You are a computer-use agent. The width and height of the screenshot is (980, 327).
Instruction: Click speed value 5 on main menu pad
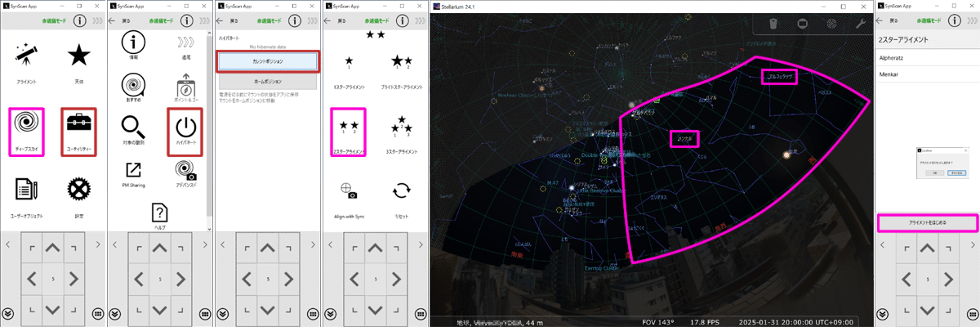[x=52, y=280]
